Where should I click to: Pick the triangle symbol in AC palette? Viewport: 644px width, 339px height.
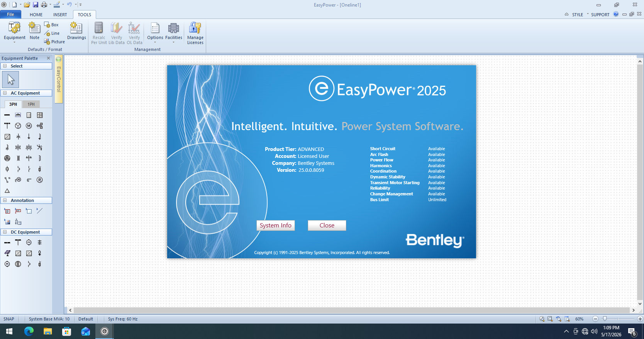[7, 191]
